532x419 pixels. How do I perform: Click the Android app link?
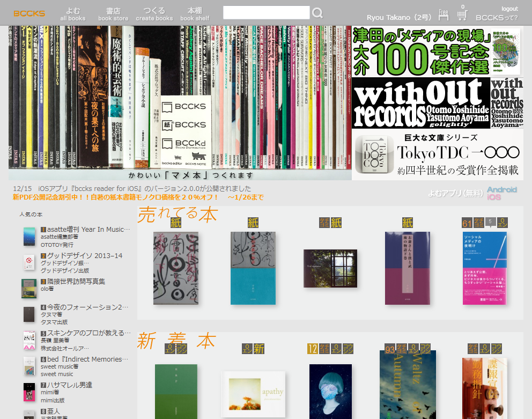(502, 189)
